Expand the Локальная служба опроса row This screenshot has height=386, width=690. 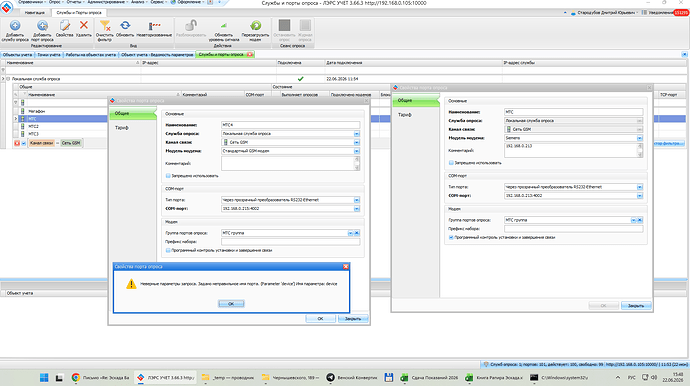(3, 79)
